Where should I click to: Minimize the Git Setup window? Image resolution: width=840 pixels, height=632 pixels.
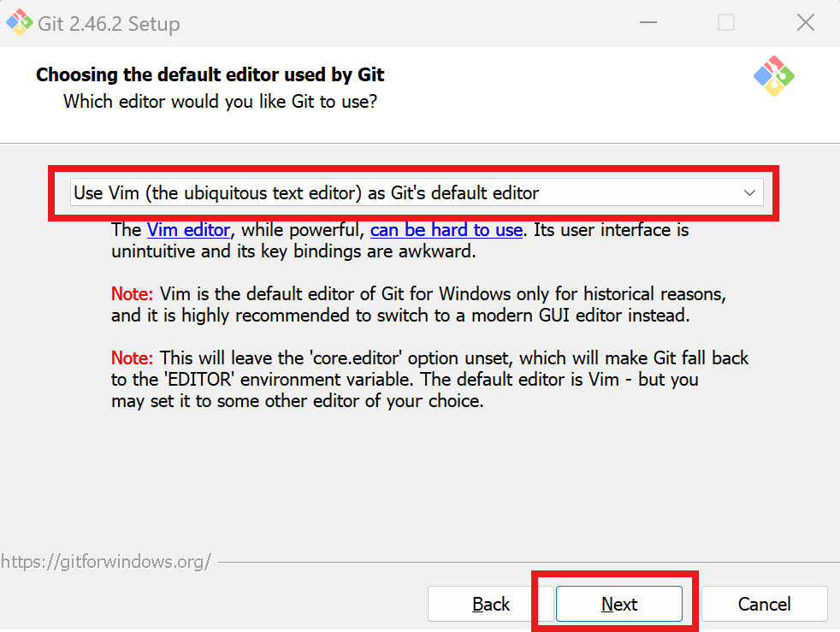click(x=648, y=22)
